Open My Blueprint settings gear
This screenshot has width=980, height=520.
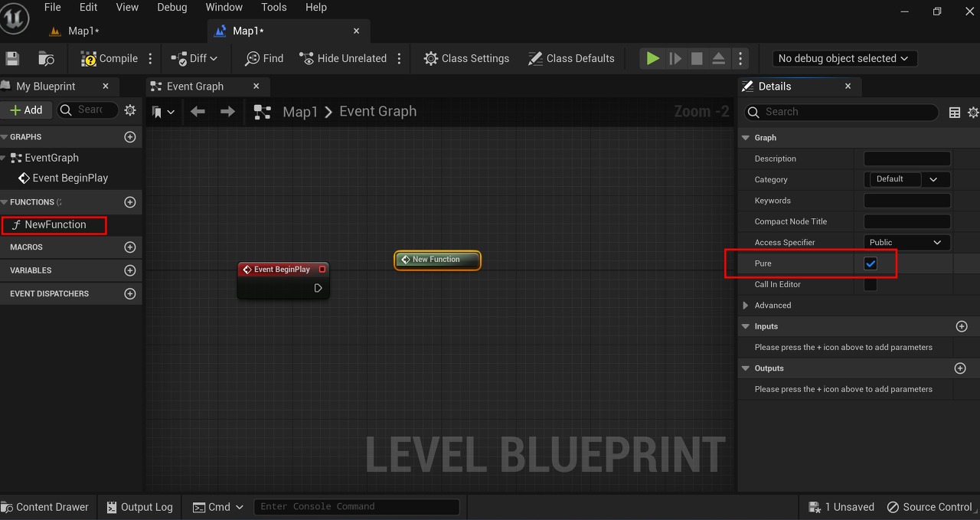click(130, 110)
